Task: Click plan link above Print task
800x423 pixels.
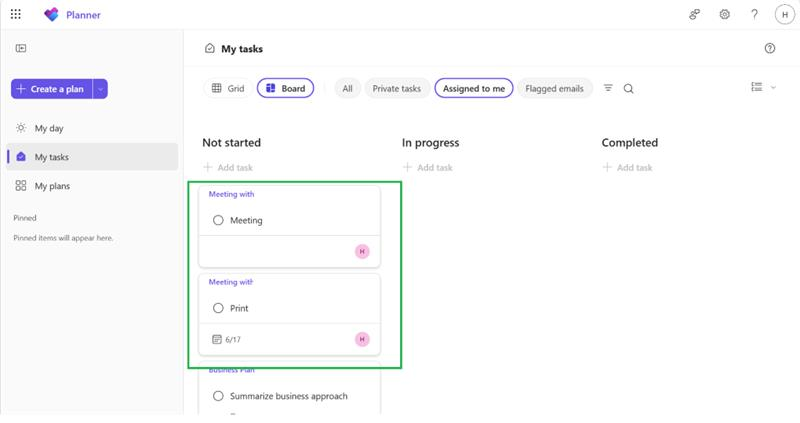Action: click(231, 282)
